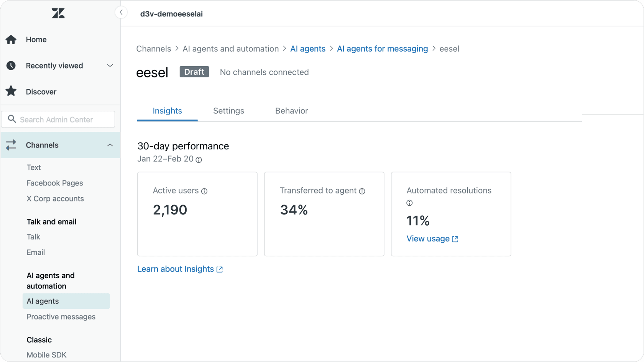
Task: Click AI agents for messaging breadcrumb
Action: (x=382, y=49)
